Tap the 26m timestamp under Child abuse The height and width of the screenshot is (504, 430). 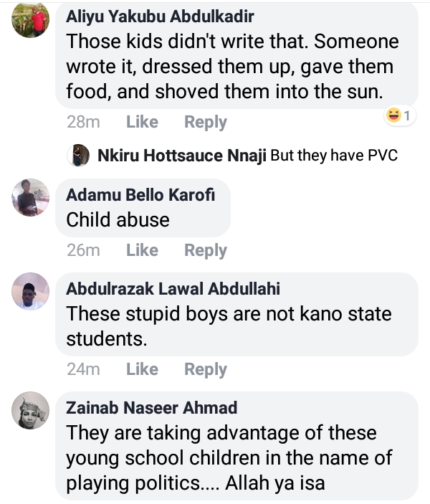pyautogui.click(x=83, y=250)
